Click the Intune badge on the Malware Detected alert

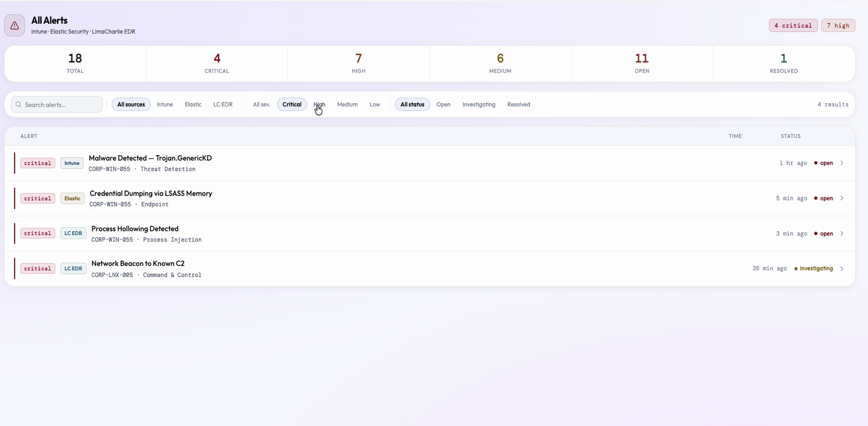click(72, 163)
